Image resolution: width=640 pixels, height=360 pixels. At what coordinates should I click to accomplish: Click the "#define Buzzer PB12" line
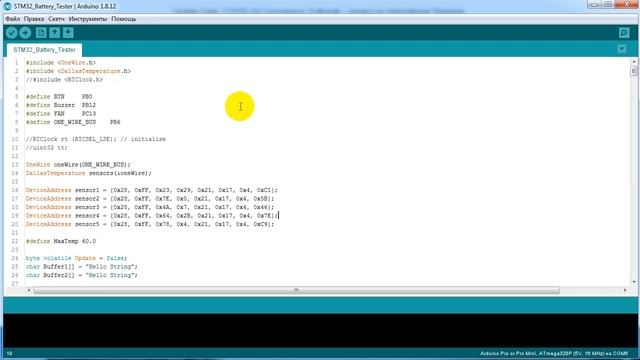point(61,105)
